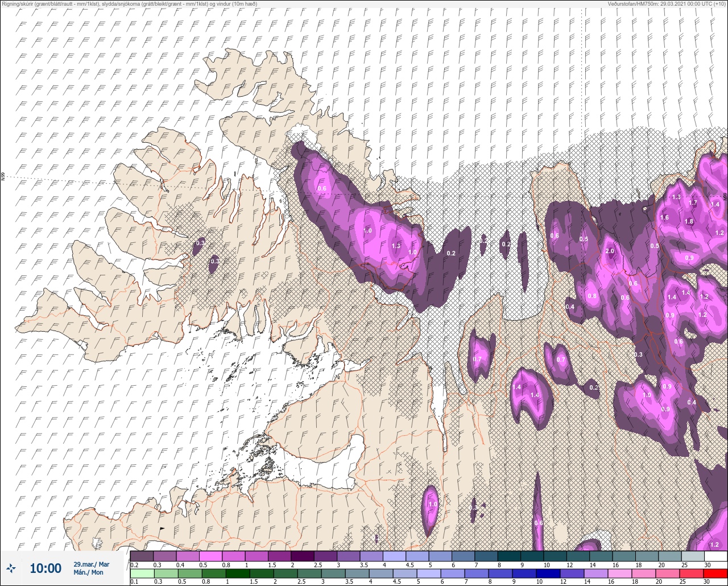This screenshot has height=586, width=728.
Task: Pick the upper legend swatch between 20 and 25
Action: click(x=669, y=556)
